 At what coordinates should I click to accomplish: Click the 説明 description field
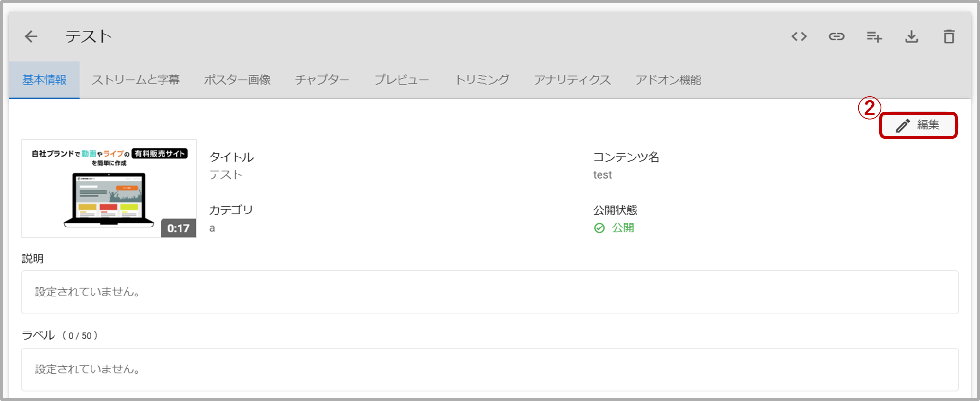coord(490,292)
